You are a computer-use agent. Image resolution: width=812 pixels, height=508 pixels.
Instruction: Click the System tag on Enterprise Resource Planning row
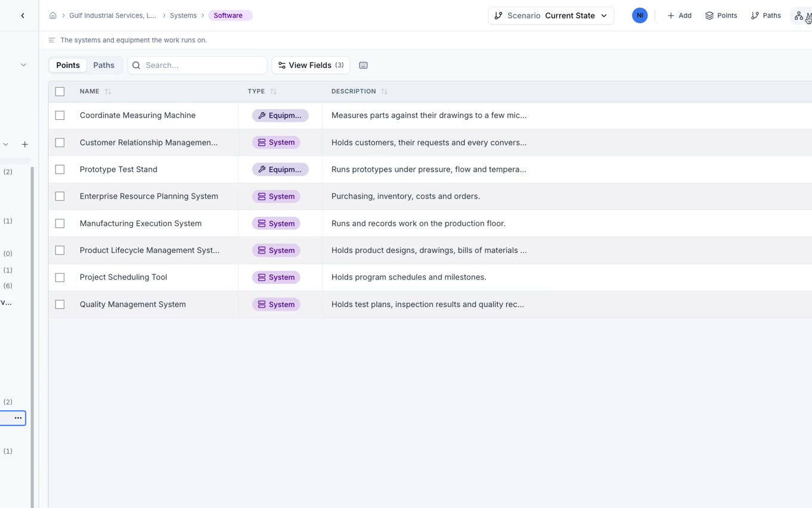pos(276,196)
